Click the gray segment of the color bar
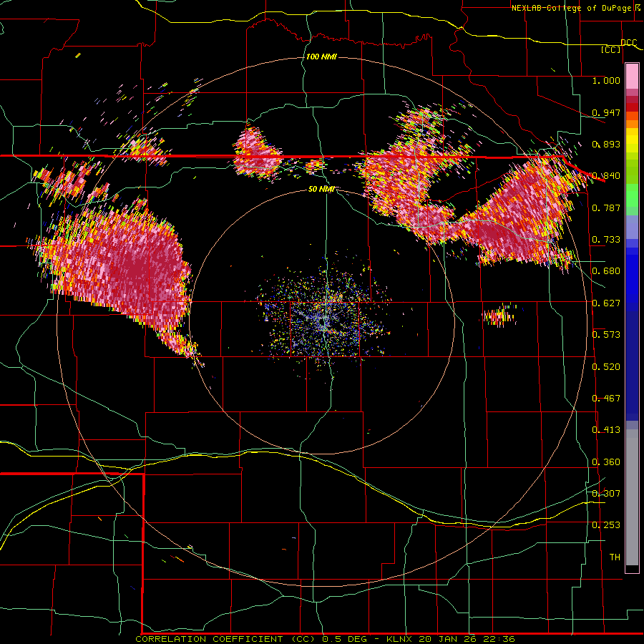Screen dimensions: 644x644 tap(632, 497)
